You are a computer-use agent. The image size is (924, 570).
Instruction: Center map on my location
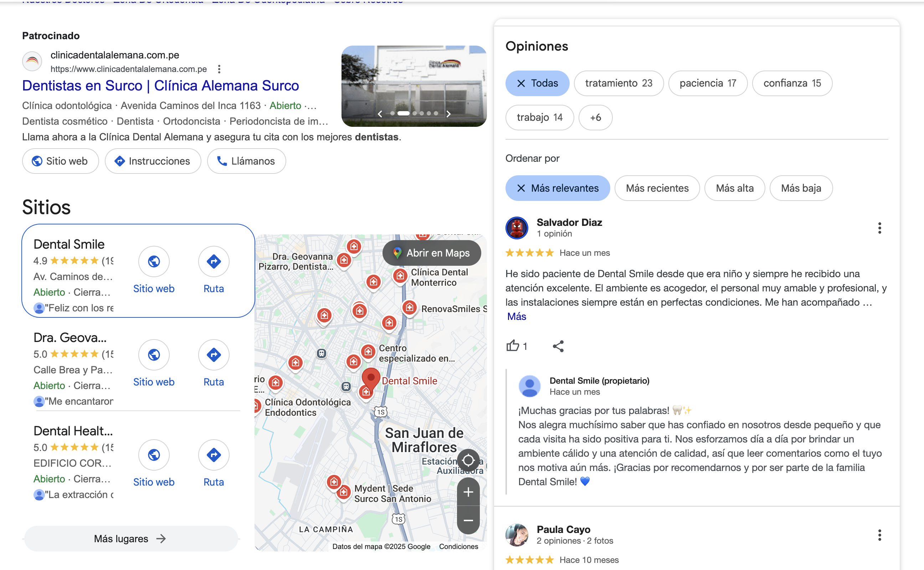pyautogui.click(x=468, y=460)
